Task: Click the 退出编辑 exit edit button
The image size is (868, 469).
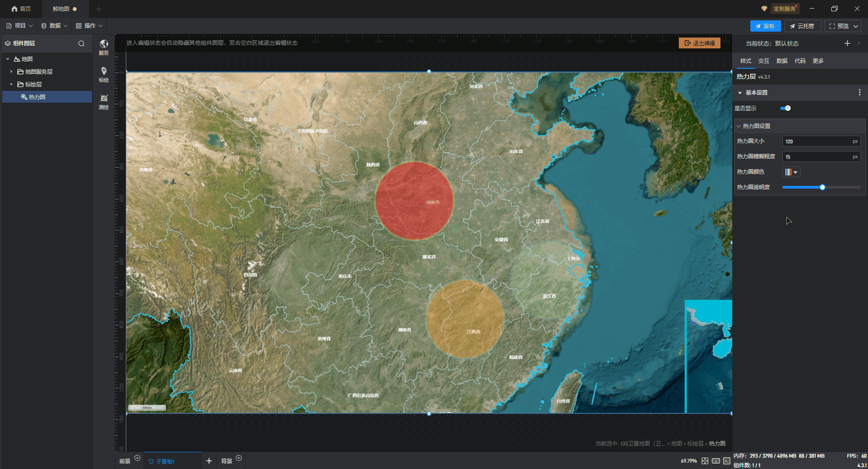Action: (700, 43)
